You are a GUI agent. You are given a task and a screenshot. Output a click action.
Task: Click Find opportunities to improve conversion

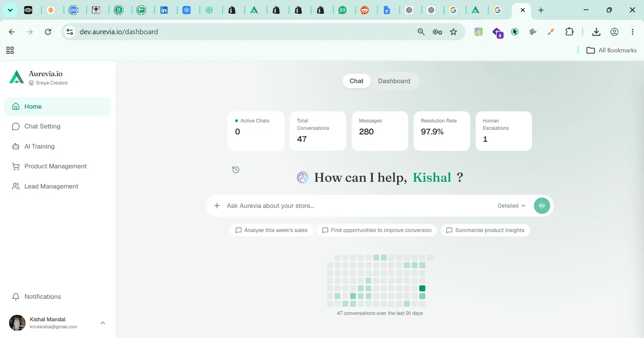click(x=377, y=230)
